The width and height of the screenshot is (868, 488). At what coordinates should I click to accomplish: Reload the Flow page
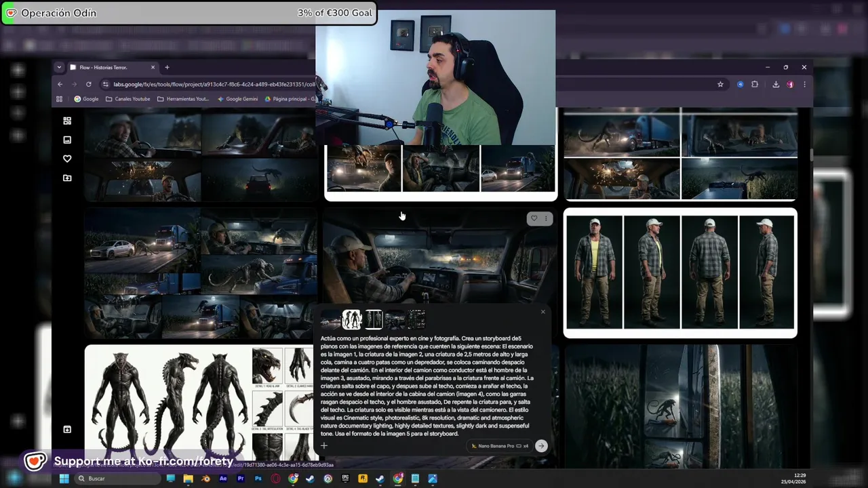pos(88,84)
